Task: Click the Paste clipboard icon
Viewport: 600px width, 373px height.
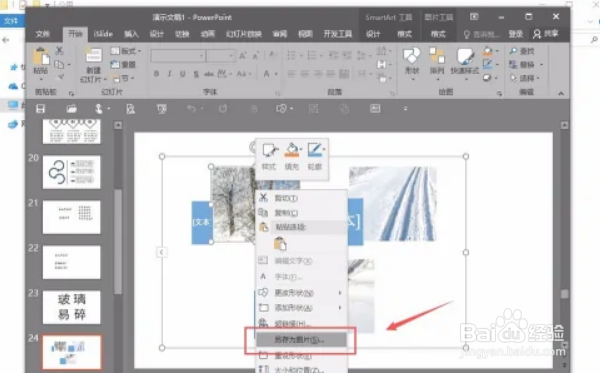Action: click(41, 56)
